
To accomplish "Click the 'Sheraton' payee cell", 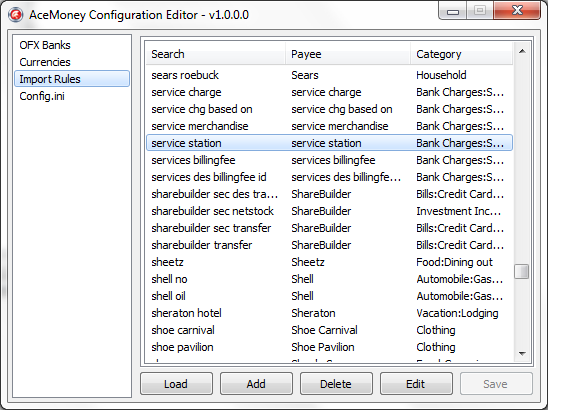I will [x=313, y=313].
